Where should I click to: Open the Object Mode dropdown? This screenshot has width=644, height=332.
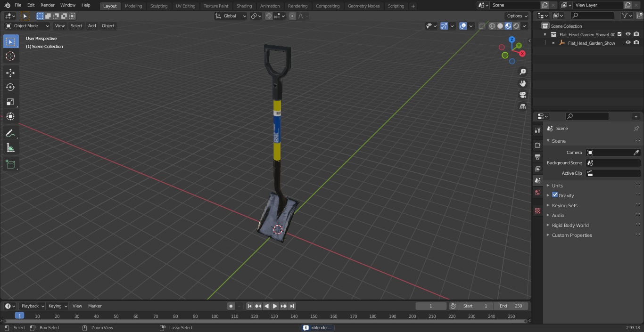[x=27, y=26]
